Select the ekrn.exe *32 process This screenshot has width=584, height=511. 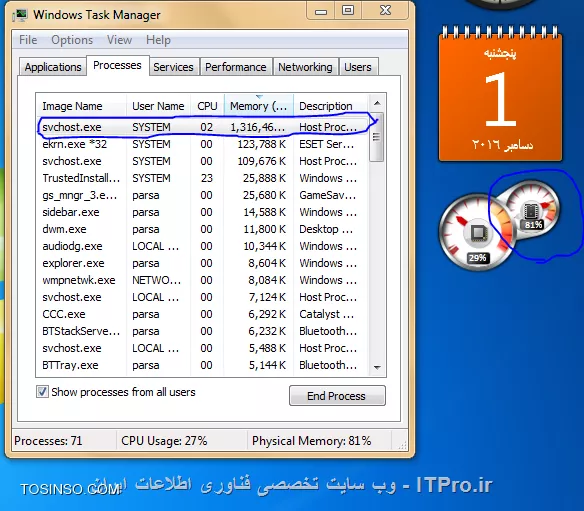[203, 144]
